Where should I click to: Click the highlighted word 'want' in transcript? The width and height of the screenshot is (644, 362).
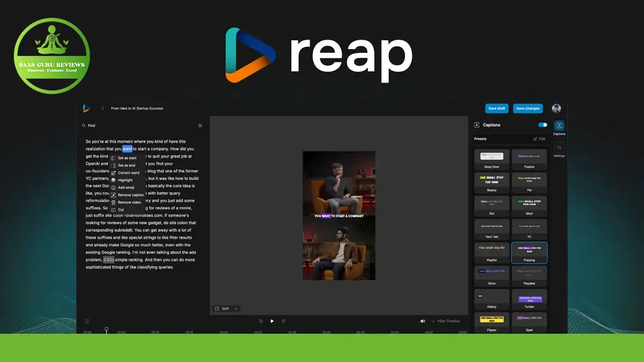coord(127,148)
